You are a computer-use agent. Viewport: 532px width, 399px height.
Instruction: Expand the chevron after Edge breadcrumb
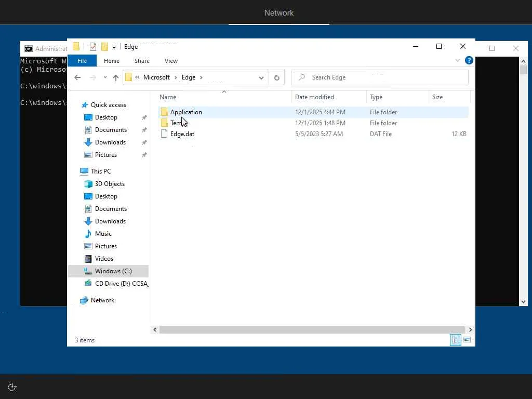201,77
